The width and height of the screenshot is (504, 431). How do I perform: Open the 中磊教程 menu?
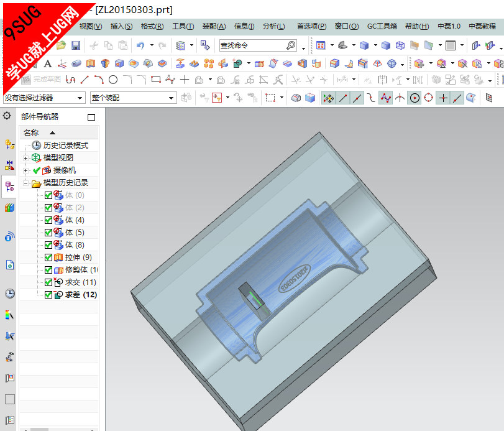(482, 26)
